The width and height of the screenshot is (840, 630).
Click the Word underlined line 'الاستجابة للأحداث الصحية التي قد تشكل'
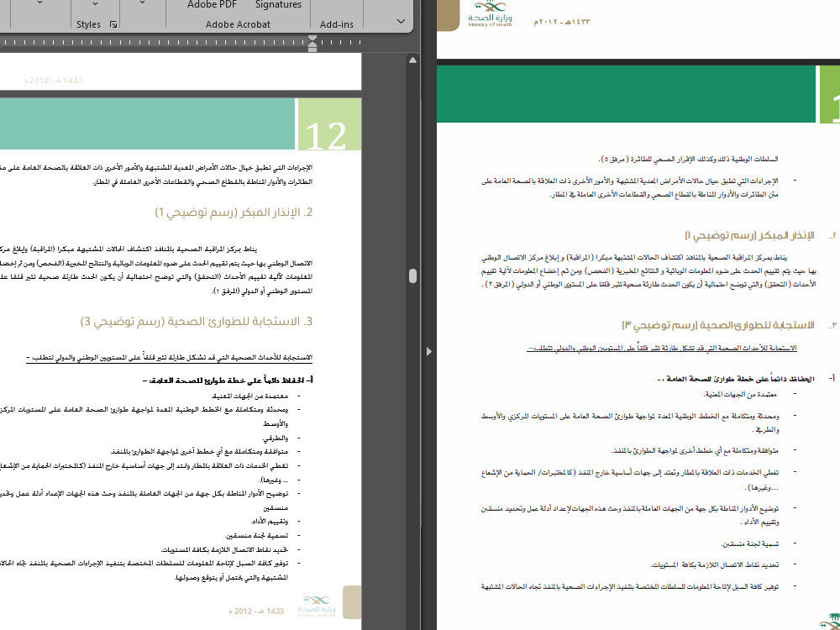coord(170,357)
